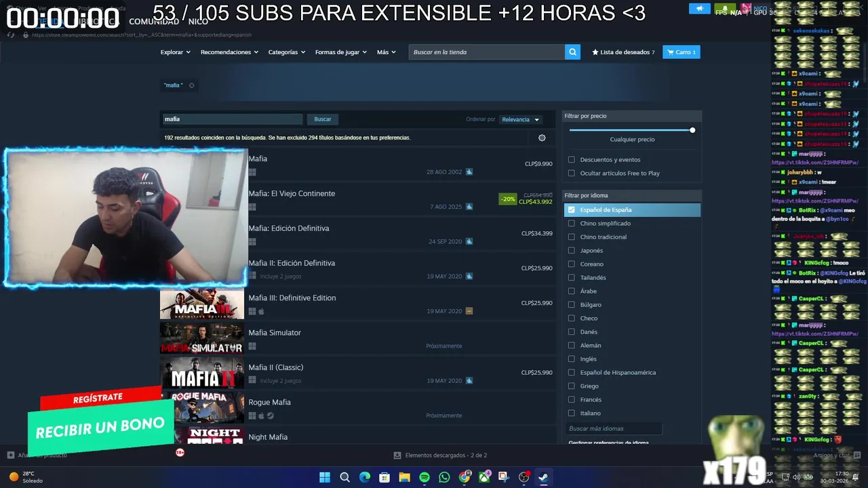The height and width of the screenshot is (488, 868).
Task: Click the price filter slider handle
Action: click(692, 130)
